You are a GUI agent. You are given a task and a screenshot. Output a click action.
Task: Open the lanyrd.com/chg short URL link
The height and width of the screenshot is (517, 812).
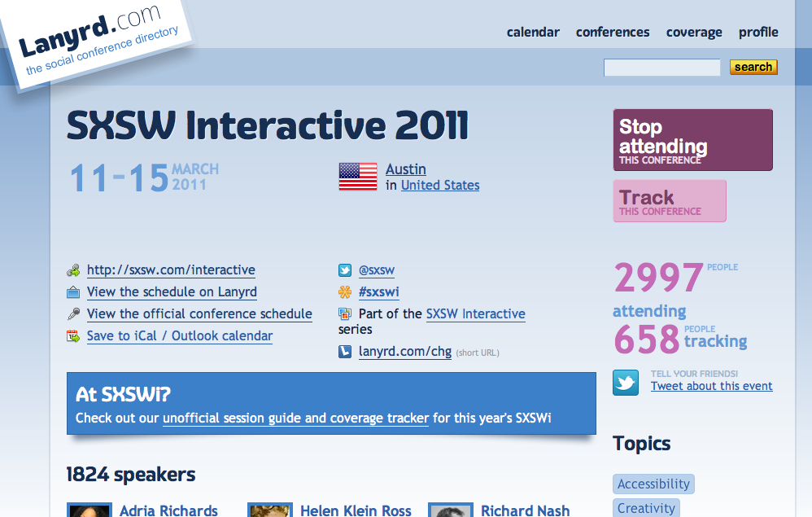coord(405,352)
